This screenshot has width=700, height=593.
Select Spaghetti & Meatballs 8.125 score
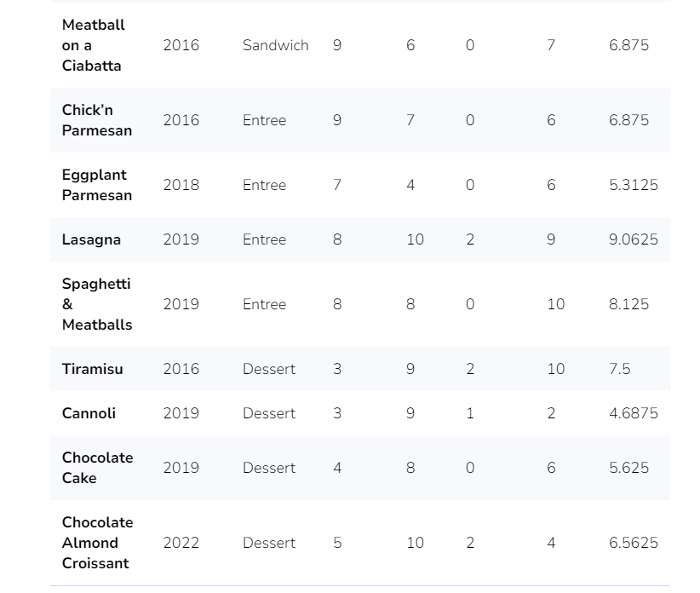point(628,304)
